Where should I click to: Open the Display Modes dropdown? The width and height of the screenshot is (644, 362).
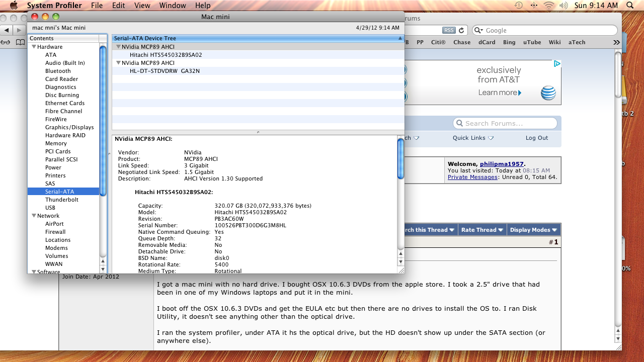click(x=534, y=230)
